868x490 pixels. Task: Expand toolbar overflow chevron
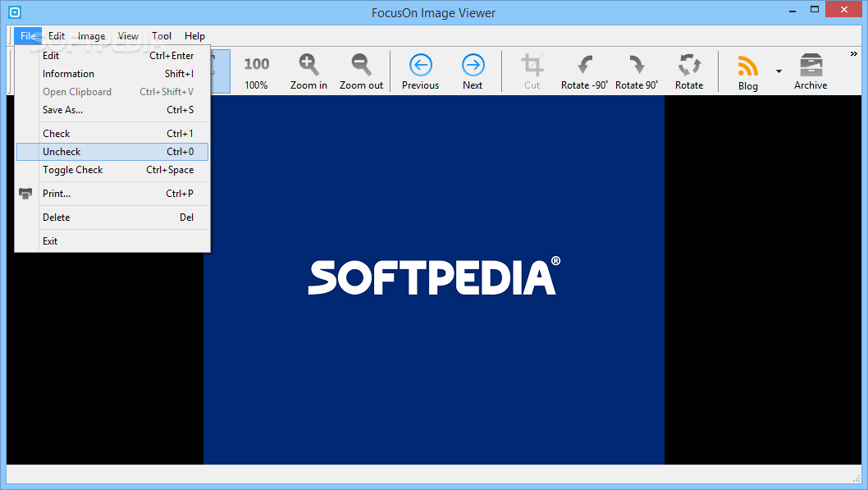coord(853,53)
